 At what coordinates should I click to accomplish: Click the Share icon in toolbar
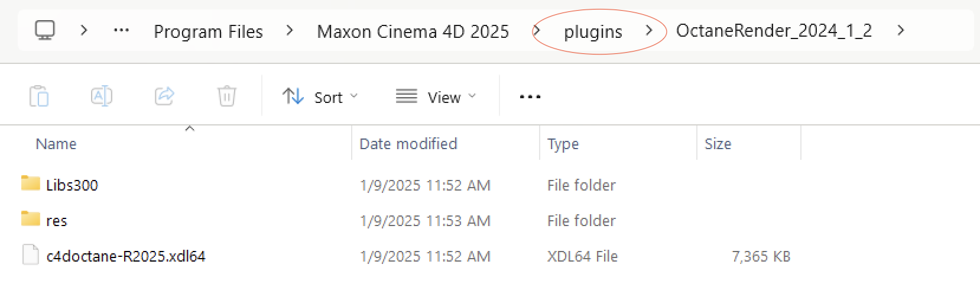(x=164, y=96)
